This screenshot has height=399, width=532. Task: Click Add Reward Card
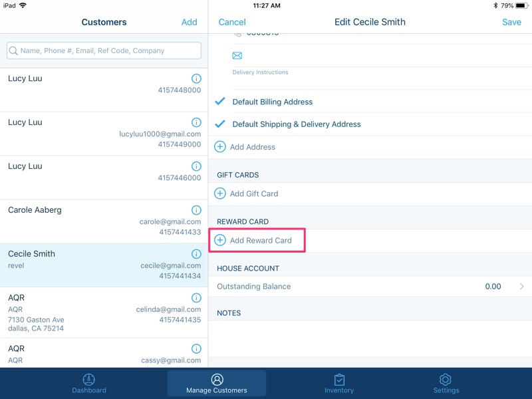click(x=257, y=240)
